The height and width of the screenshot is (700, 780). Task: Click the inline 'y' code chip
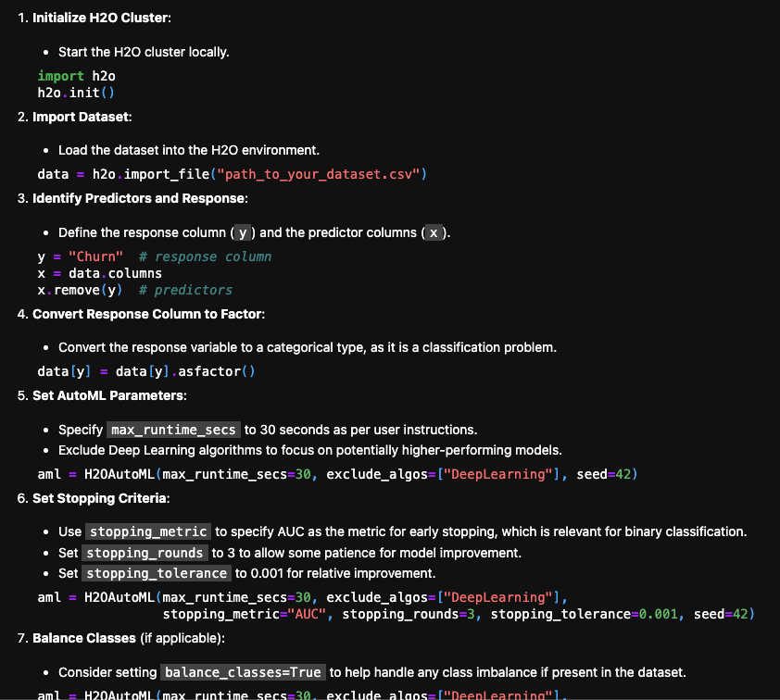pos(243,232)
